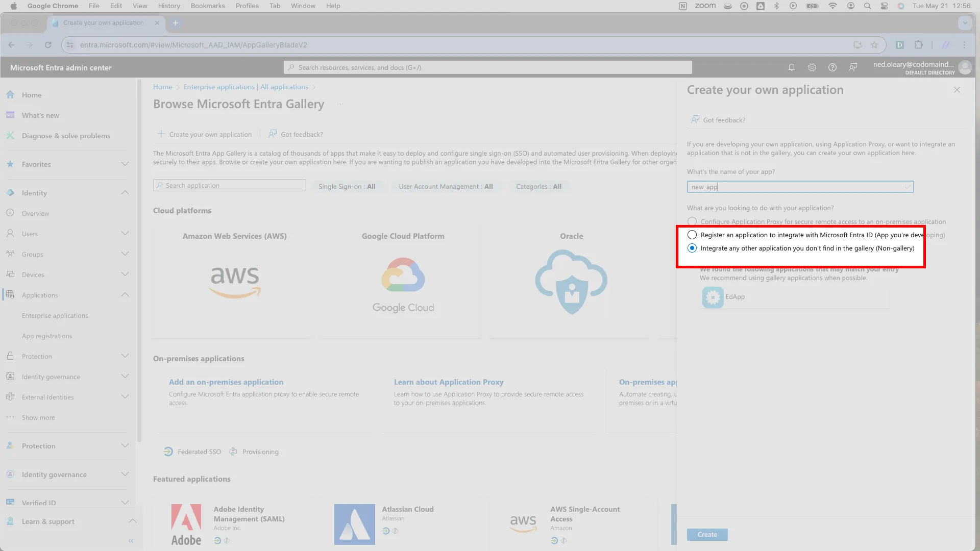
Task: Open the Window menu
Action: pyautogui.click(x=303, y=6)
